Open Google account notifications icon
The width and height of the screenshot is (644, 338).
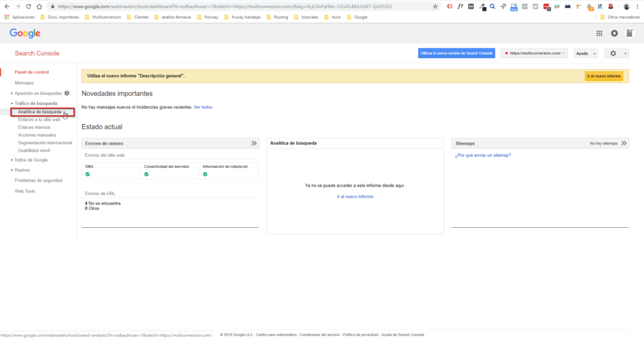tap(614, 33)
